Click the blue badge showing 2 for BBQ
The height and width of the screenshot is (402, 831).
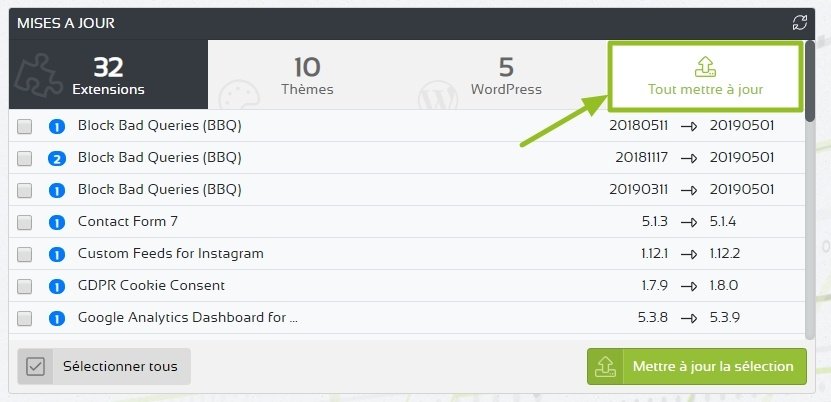[57, 158]
